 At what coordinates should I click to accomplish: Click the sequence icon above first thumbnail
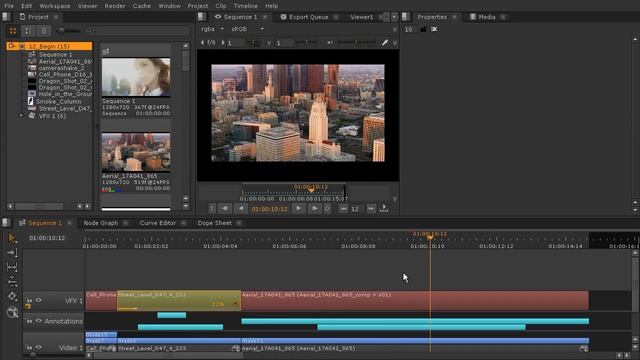[x=106, y=51]
